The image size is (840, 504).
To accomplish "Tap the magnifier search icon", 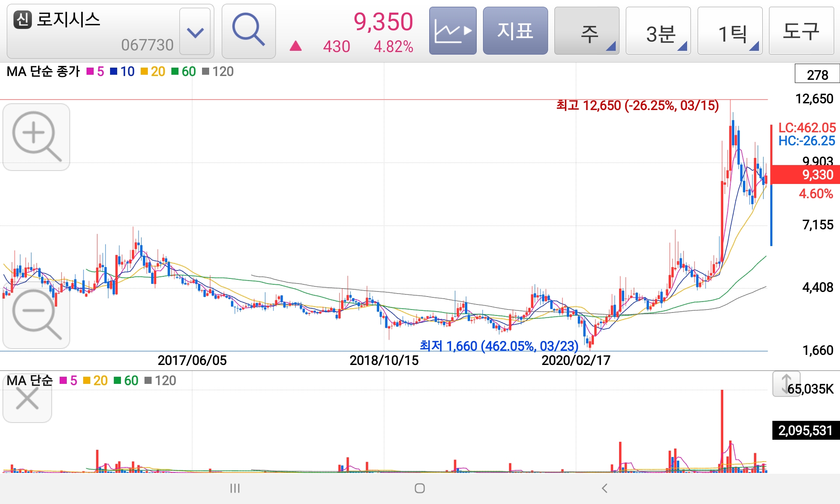I will (248, 31).
